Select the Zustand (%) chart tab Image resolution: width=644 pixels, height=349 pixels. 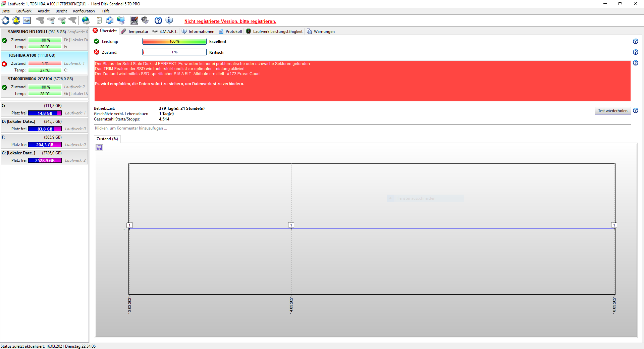point(107,139)
